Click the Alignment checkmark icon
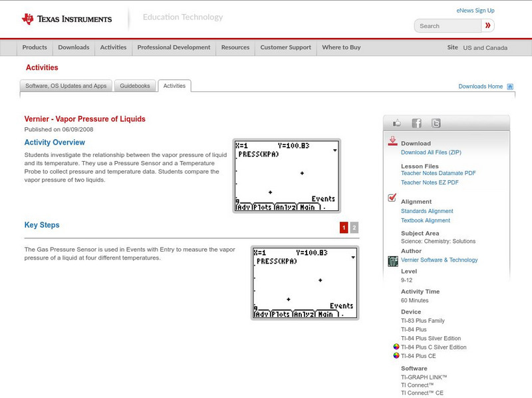The image size is (532, 398). coord(392,196)
